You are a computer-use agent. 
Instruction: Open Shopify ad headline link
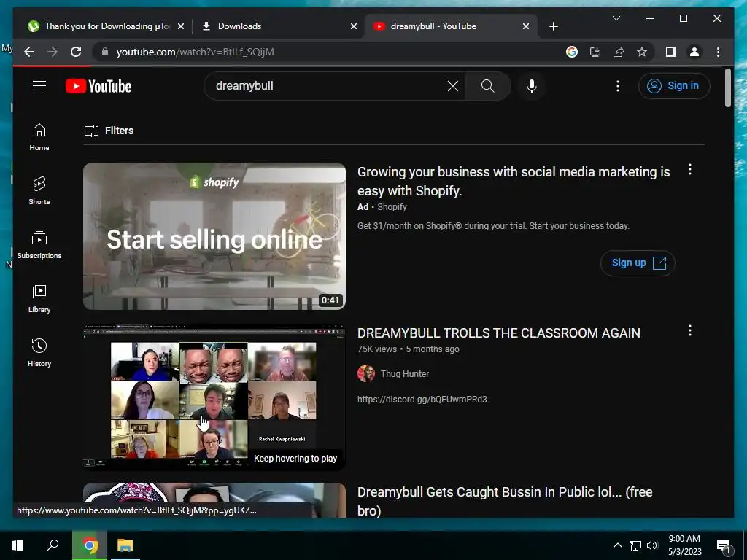coord(514,181)
